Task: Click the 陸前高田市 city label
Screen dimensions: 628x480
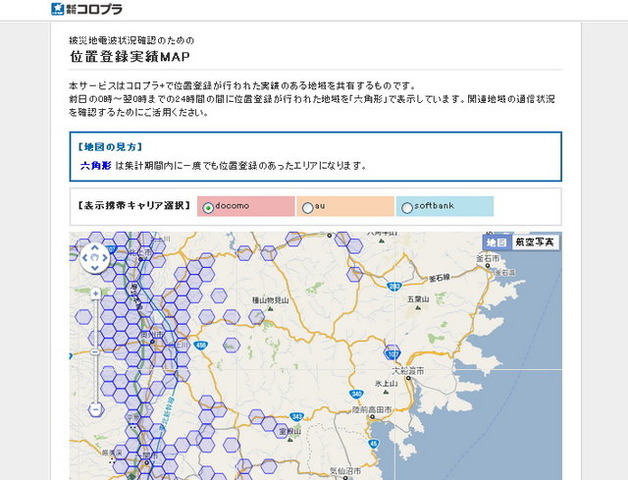Action: pyautogui.click(x=372, y=410)
